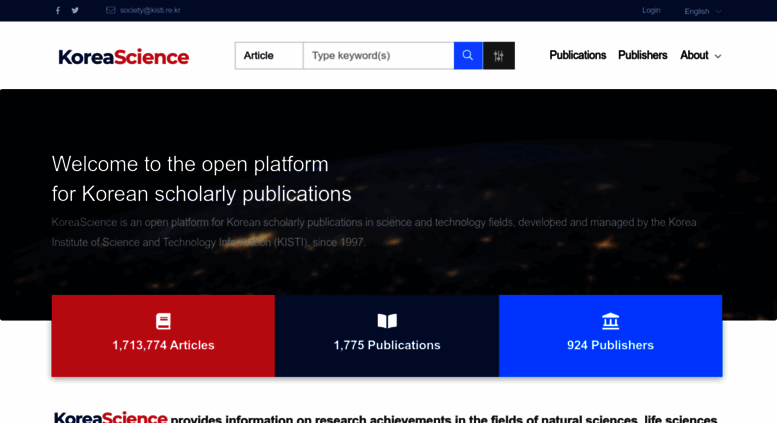
Task: Click the envelope mail icon
Action: [x=111, y=10]
